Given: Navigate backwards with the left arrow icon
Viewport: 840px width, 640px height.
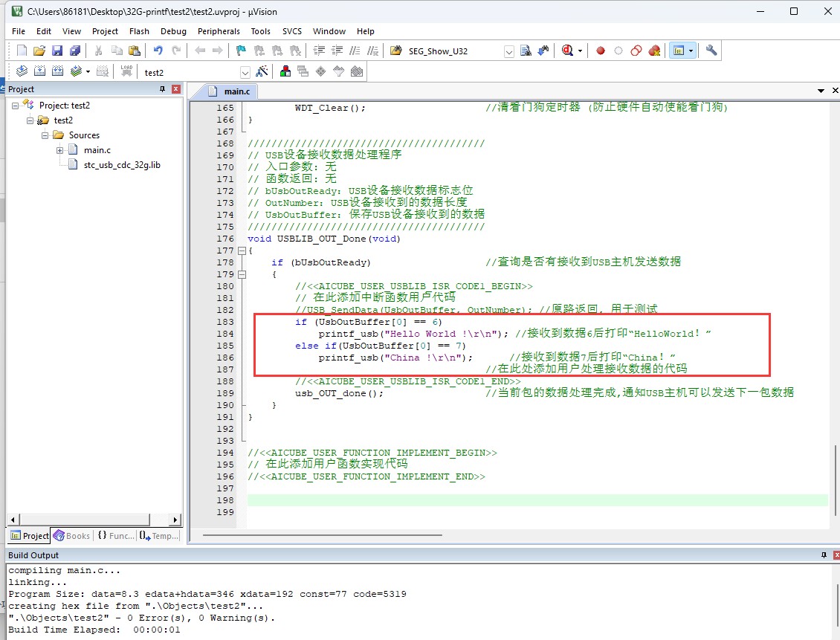Looking at the screenshot, I should (200, 51).
